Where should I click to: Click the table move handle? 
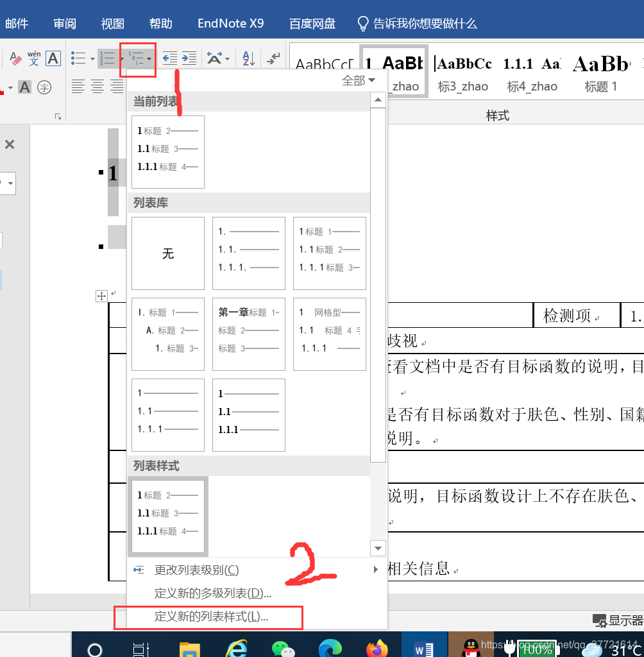click(101, 296)
